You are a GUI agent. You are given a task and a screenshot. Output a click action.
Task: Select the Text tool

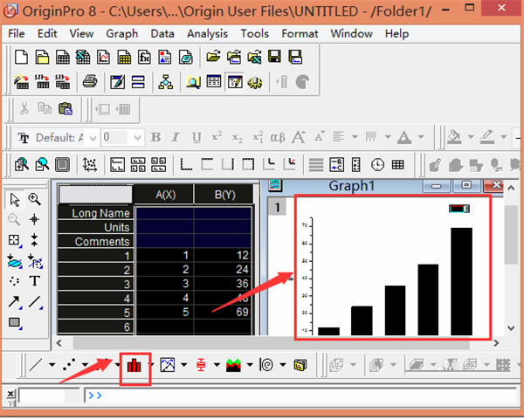coord(35,281)
